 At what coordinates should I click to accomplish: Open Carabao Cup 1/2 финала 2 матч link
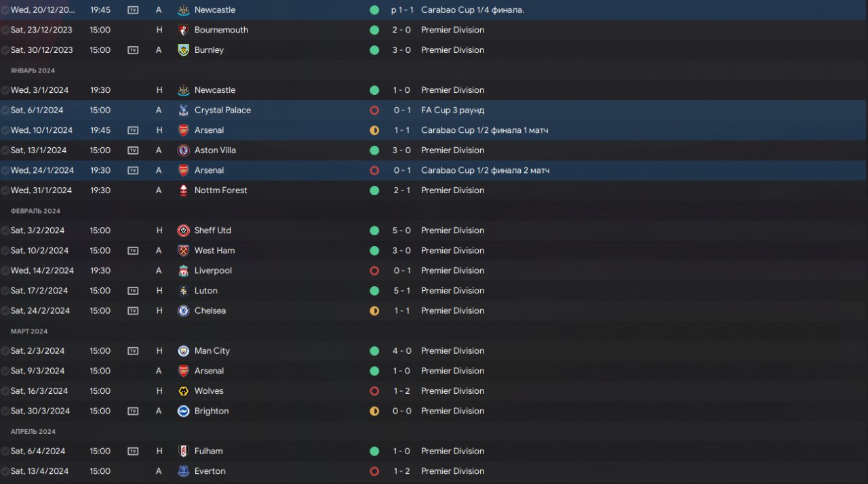pyautogui.click(x=485, y=170)
